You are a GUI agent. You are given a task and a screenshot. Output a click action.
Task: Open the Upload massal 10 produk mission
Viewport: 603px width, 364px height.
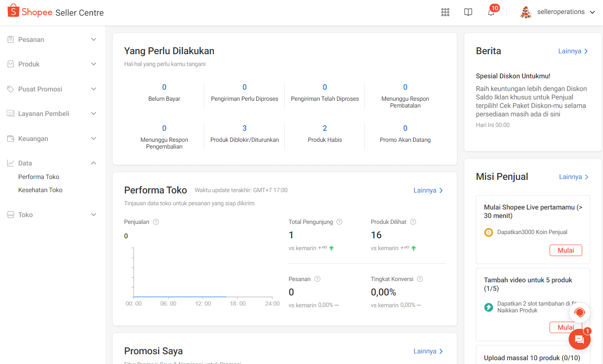[x=532, y=358]
